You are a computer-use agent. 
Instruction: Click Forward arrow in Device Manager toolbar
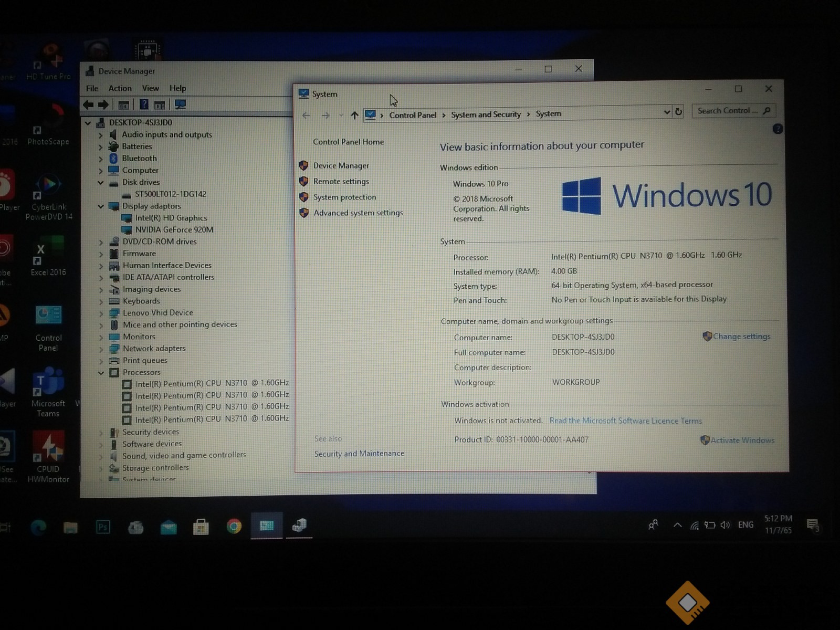click(x=103, y=104)
